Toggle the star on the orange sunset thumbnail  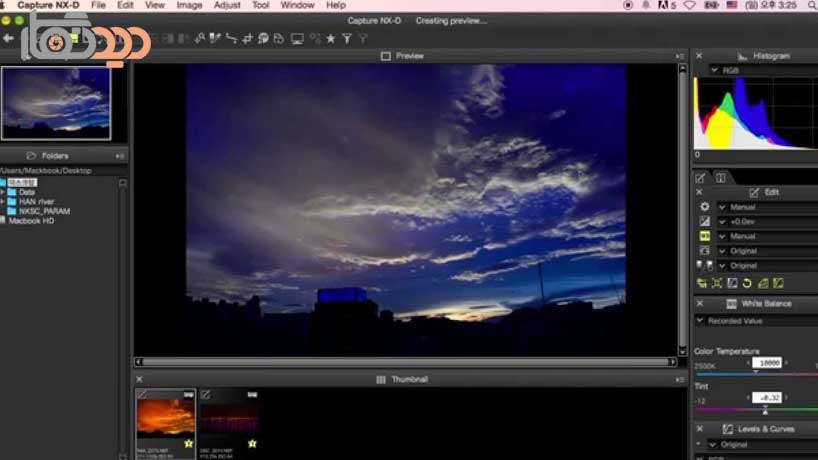click(188, 442)
